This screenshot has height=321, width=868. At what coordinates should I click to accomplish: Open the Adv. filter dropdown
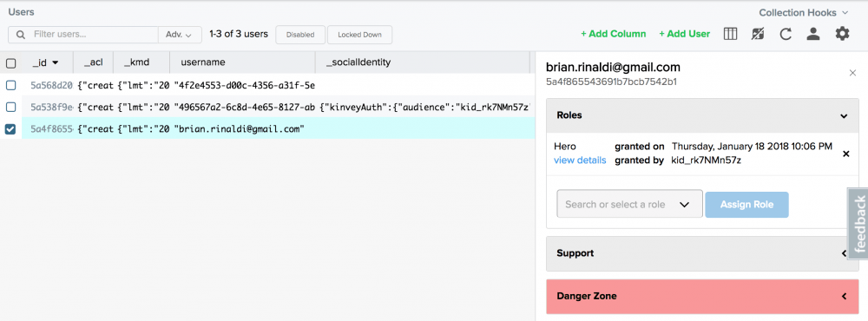tap(179, 35)
